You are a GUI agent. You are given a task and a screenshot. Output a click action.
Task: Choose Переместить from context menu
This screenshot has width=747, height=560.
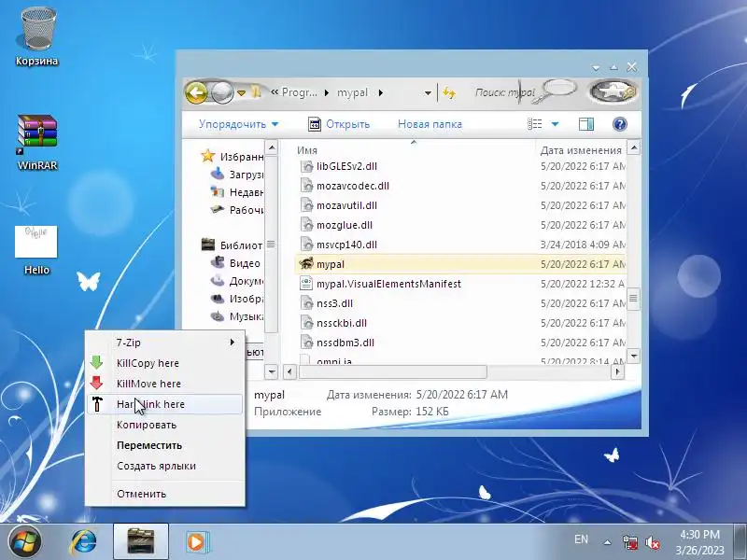165,445
